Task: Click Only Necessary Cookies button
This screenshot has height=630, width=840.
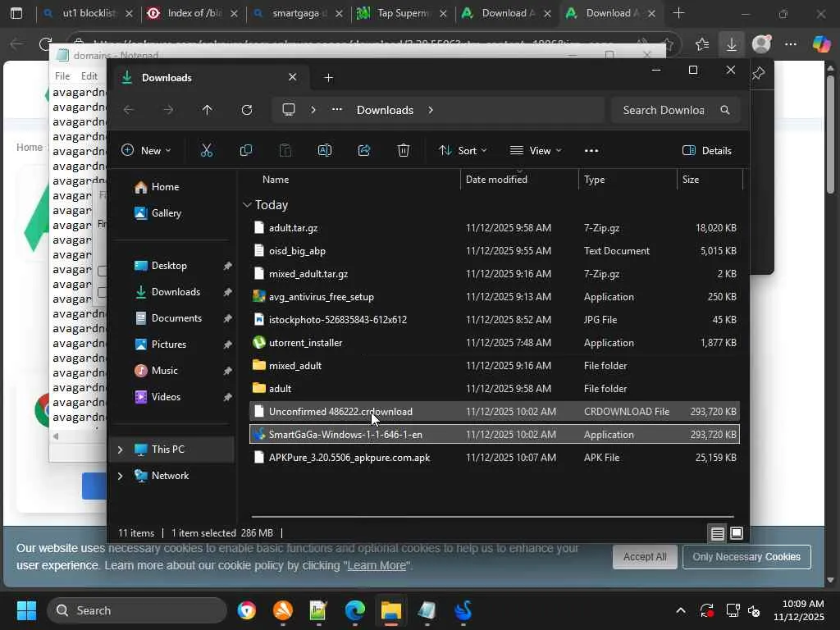Action: [x=746, y=557]
